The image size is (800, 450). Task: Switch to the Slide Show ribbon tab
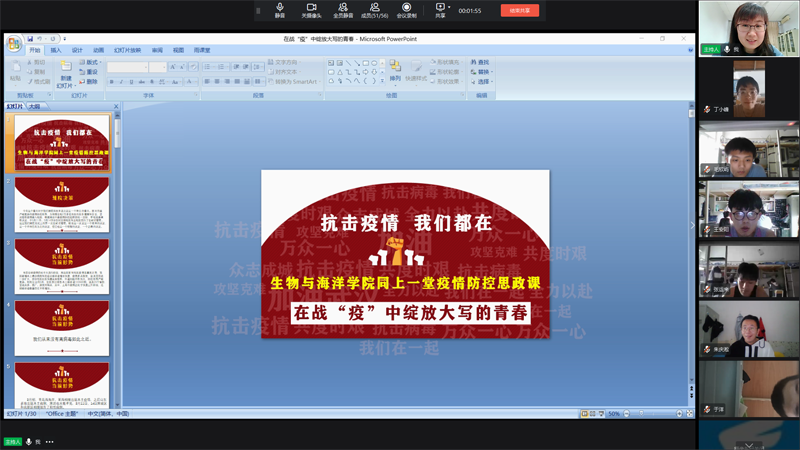click(127, 50)
